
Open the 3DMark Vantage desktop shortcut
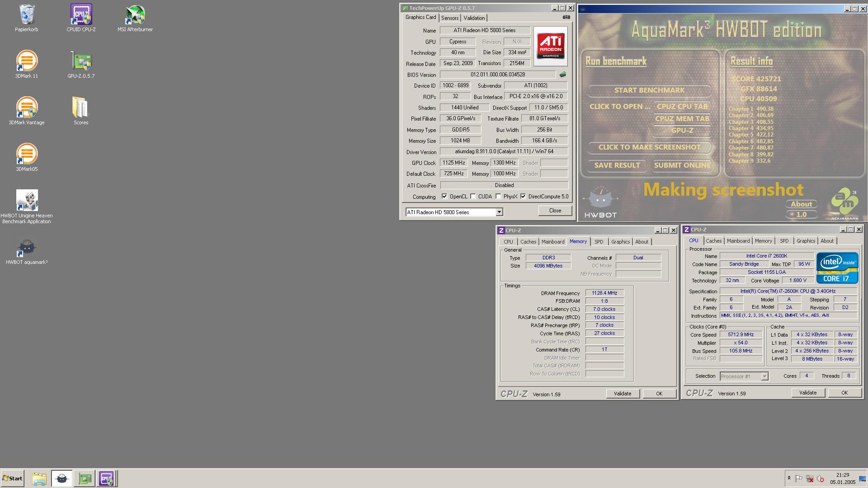click(27, 111)
